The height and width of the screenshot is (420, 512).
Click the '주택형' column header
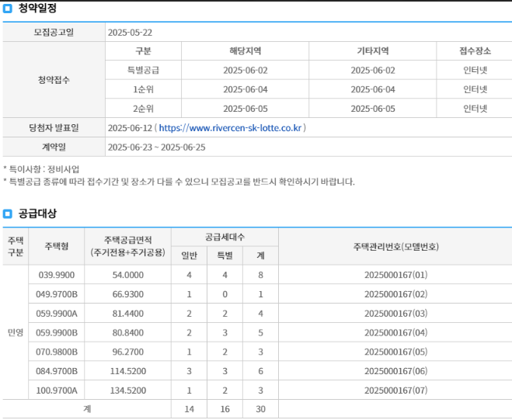click(57, 246)
